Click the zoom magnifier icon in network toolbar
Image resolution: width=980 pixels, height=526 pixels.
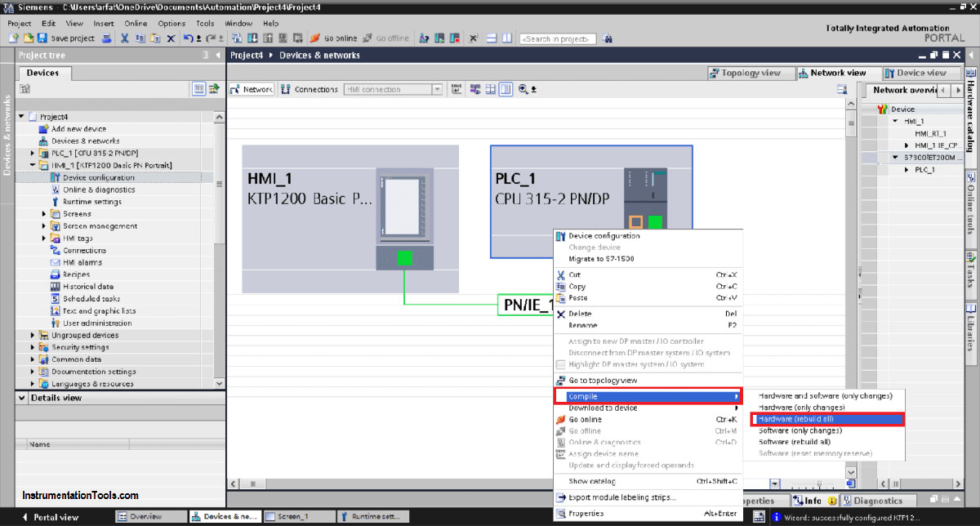pyautogui.click(x=523, y=90)
